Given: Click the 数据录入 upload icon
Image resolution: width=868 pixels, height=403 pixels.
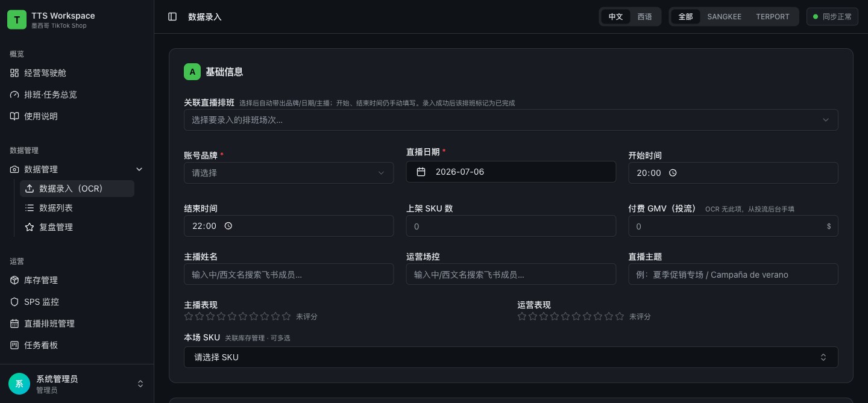Looking at the screenshot, I should coord(29,189).
